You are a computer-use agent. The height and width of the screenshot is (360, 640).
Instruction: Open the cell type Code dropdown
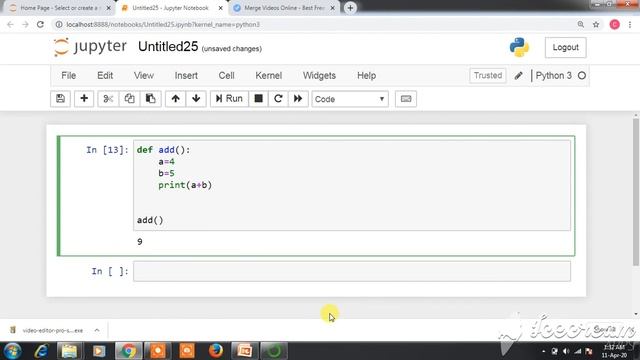(350, 99)
